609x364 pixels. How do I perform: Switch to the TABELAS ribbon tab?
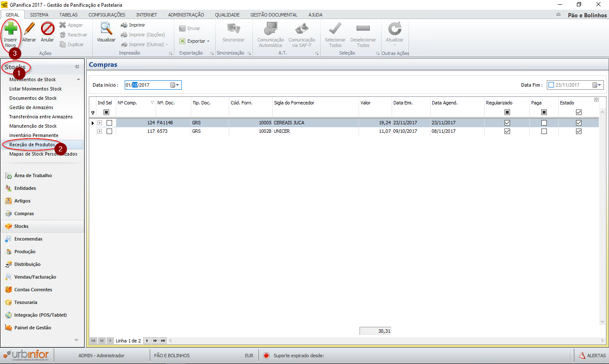69,15
